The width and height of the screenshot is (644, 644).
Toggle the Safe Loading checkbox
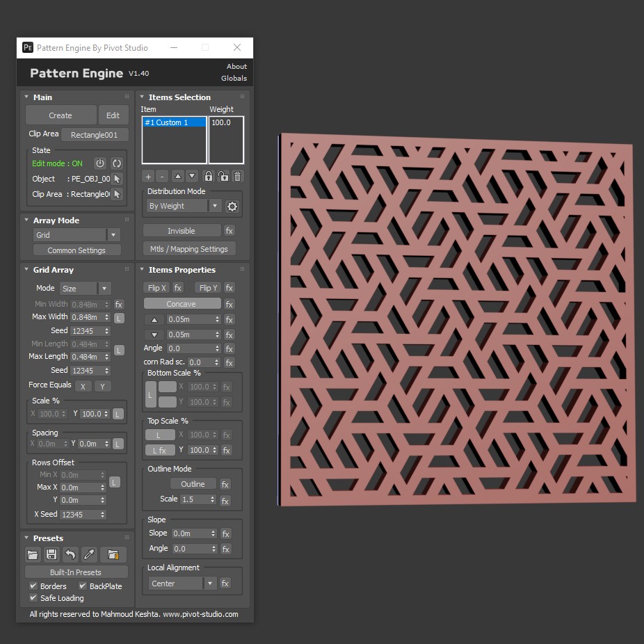[33, 598]
